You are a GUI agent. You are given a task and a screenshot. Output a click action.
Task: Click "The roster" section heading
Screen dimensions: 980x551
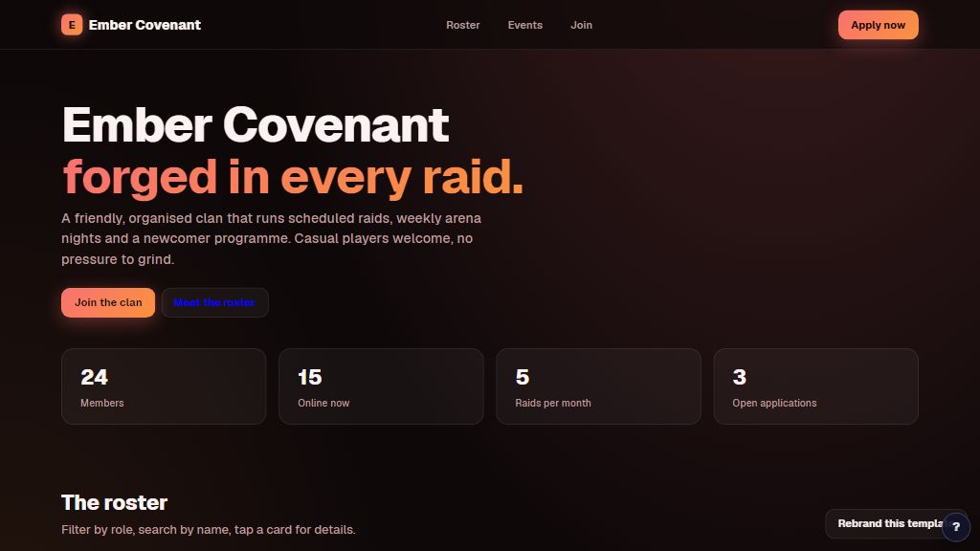115,502
